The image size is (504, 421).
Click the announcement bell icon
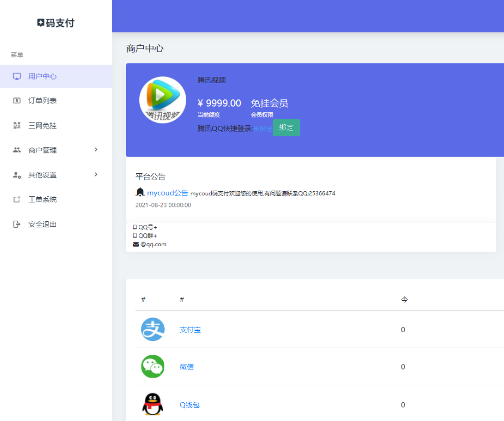coord(140,192)
